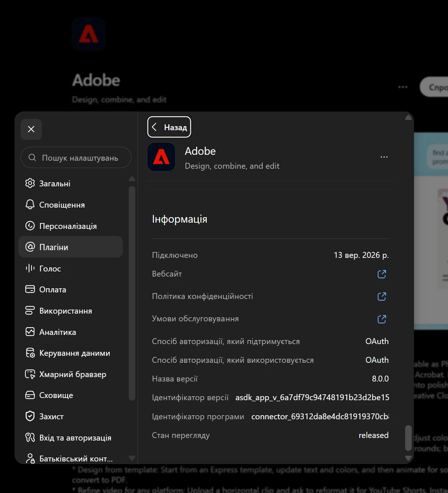Click the Сповіщення bell icon
The image size is (448, 493).
[x=30, y=204]
